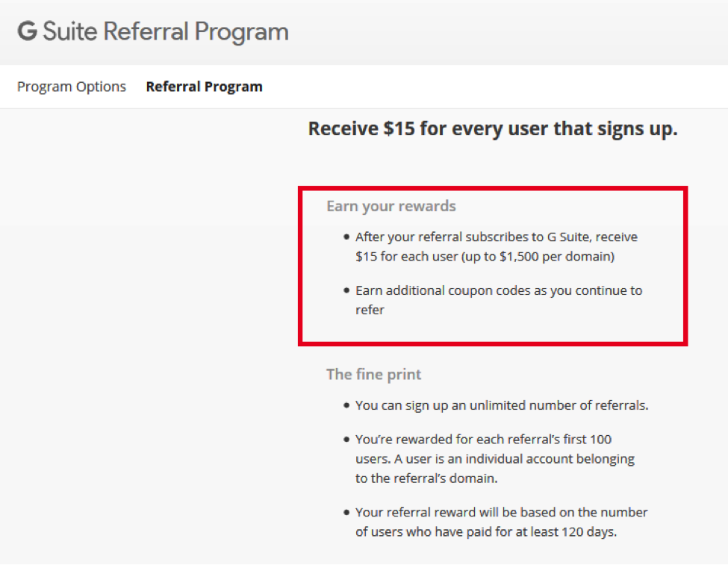Click the Receive $15 for every user heading
Viewport: 728px width, 565px height.
493,128
